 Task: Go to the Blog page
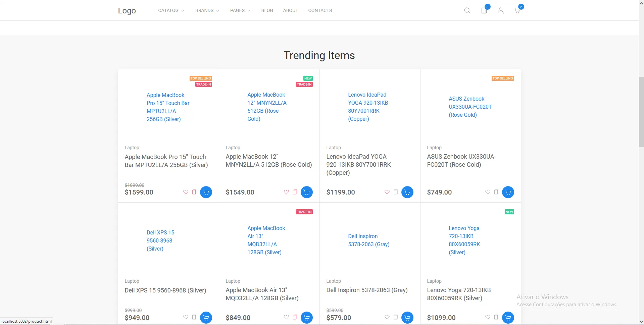pos(267,10)
